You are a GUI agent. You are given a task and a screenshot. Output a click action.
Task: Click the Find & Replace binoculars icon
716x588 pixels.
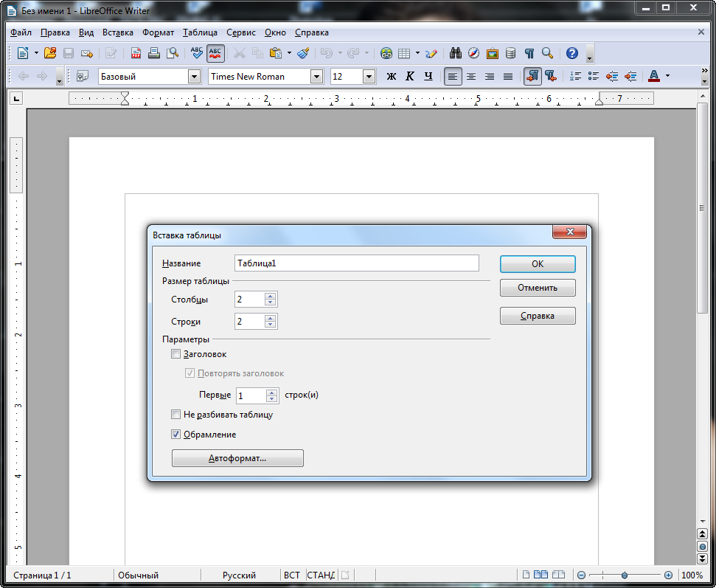(456, 53)
